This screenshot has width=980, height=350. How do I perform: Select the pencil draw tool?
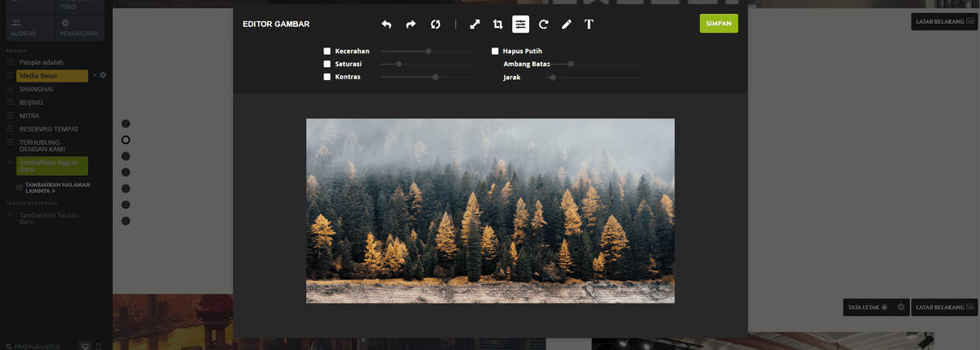(x=566, y=25)
